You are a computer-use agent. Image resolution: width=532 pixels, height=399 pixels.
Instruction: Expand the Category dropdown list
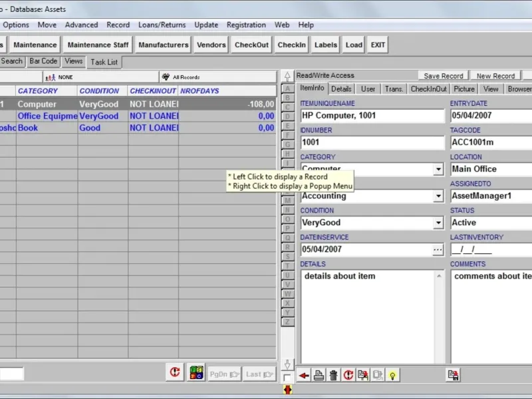(438, 170)
